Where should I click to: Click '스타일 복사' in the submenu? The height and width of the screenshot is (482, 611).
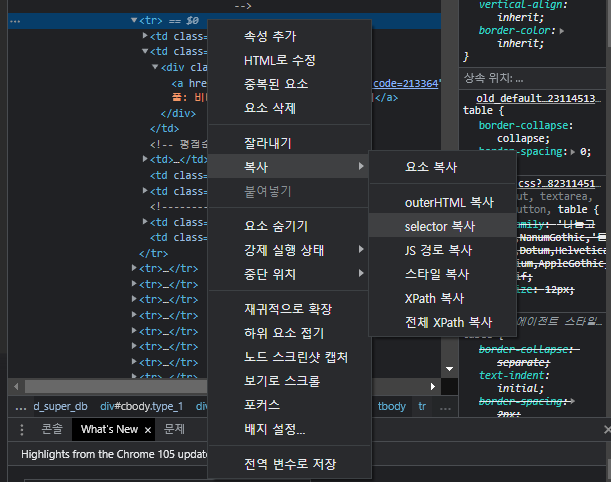pos(442,274)
